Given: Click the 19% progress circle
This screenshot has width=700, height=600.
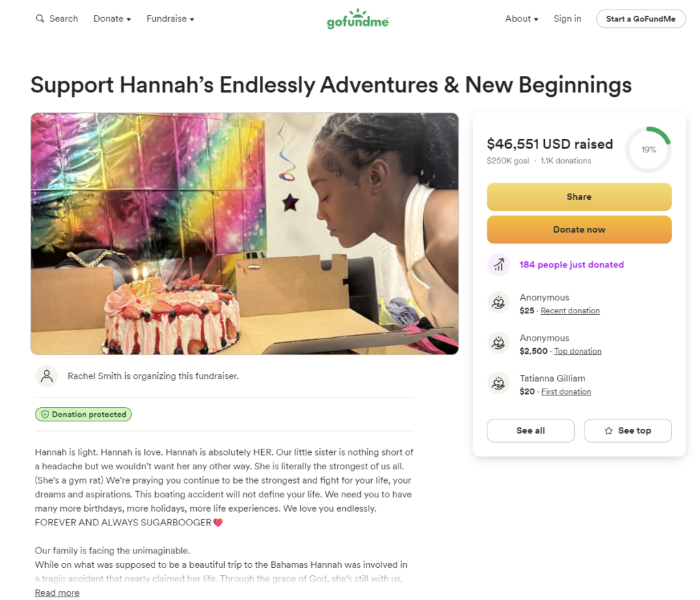Looking at the screenshot, I should [x=648, y=150].
